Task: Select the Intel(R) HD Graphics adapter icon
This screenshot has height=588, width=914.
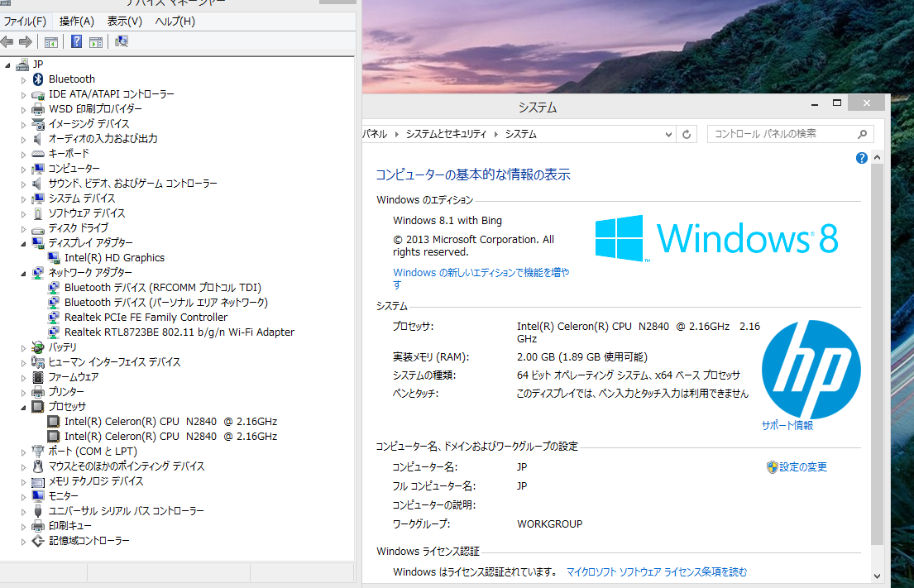Action: click(54, 257)
